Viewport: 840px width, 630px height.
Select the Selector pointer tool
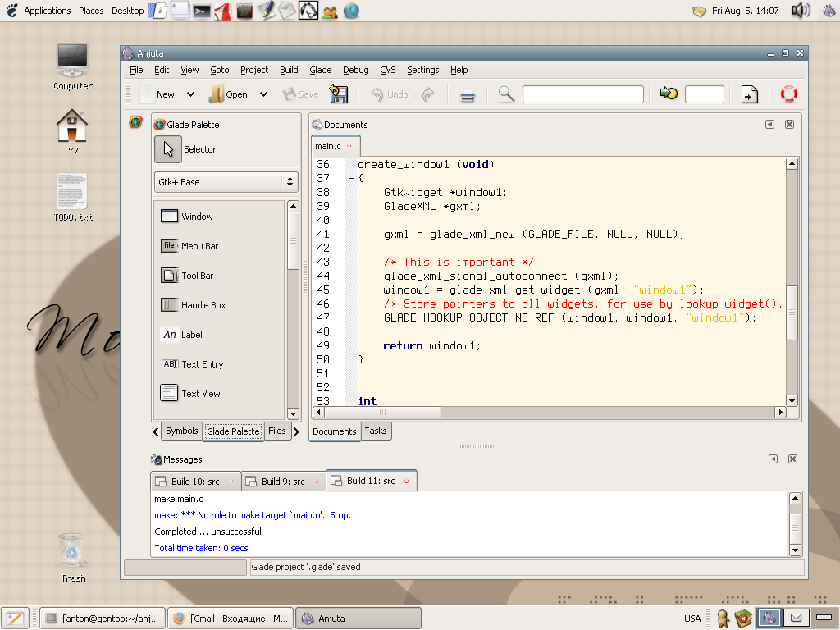168,149
